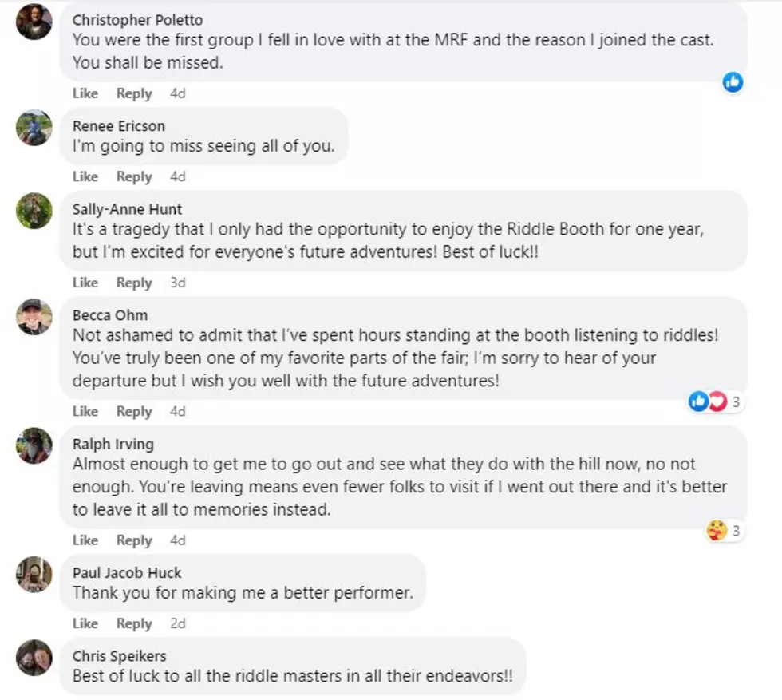Click Ralph Irving's profile picture

click(x=34, y=445)
